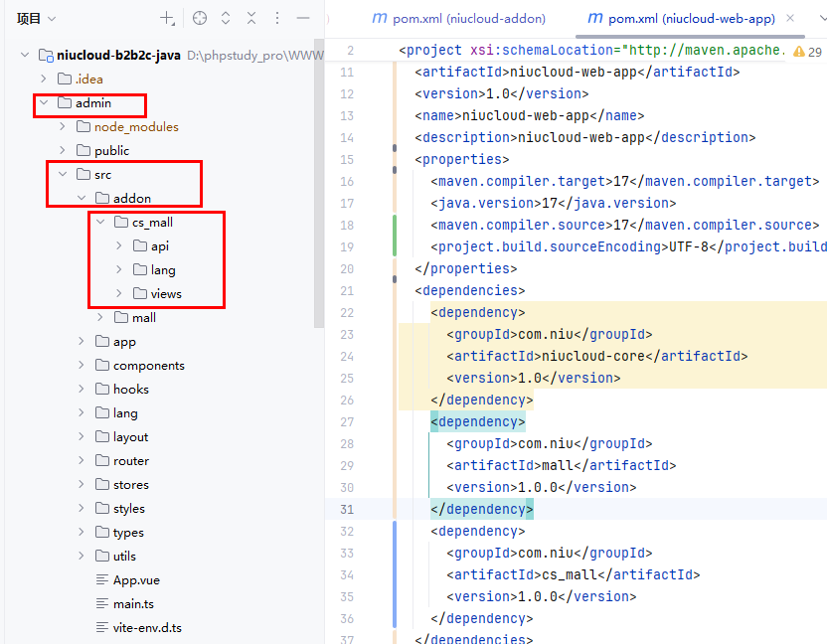827x644 pixels.
Task: Open the project panel options (three dots)
Action: pos(277,18)
